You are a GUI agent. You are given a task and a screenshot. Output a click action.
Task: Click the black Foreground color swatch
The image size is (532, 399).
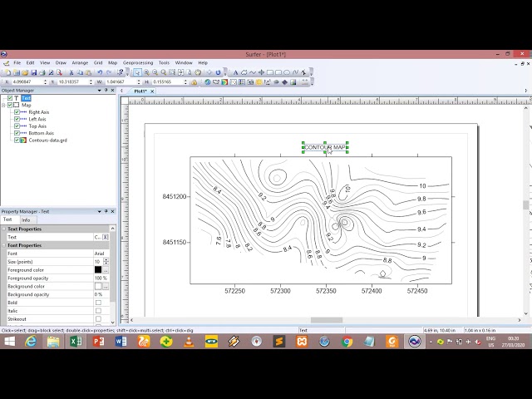tap(98, 269)
